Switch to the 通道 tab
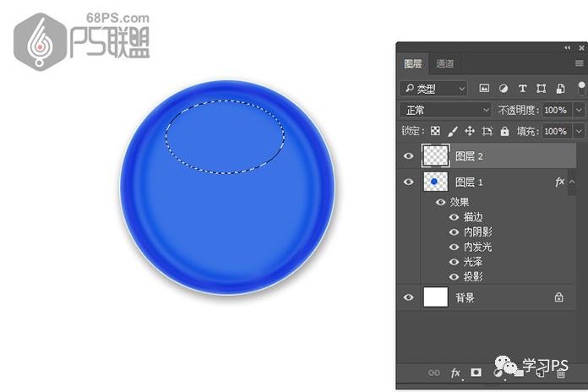 (445, 63)
